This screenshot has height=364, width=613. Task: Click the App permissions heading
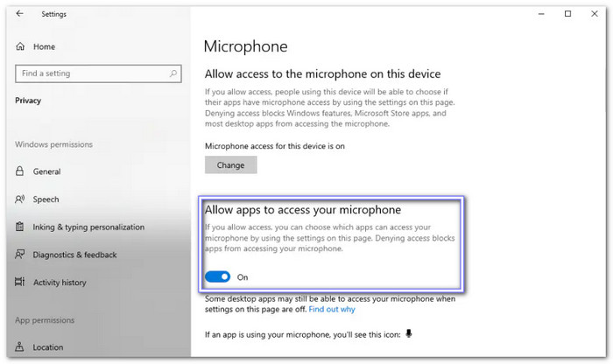tap(45, 320)
